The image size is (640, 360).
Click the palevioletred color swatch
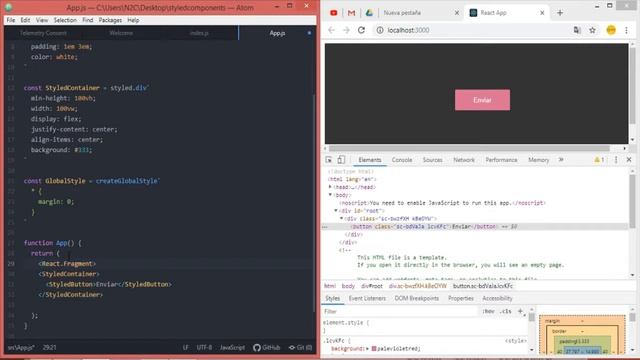[374, 349]
